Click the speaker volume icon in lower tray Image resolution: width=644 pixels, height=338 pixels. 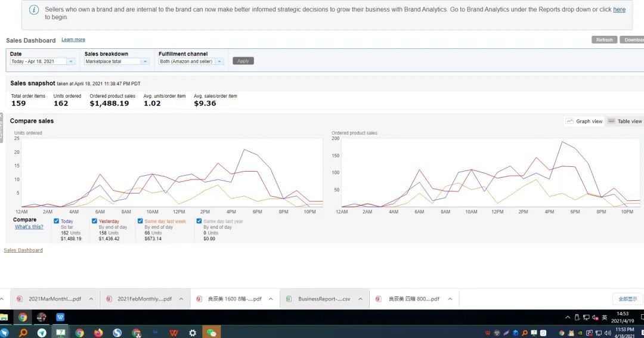tap(608, 333)
